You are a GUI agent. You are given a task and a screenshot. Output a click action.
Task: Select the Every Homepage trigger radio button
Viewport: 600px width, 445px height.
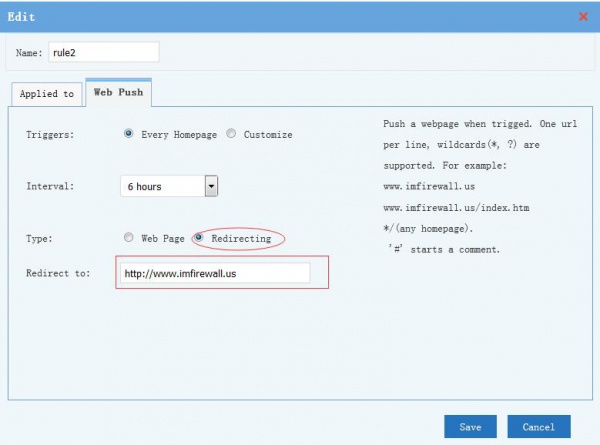point(129,134)
